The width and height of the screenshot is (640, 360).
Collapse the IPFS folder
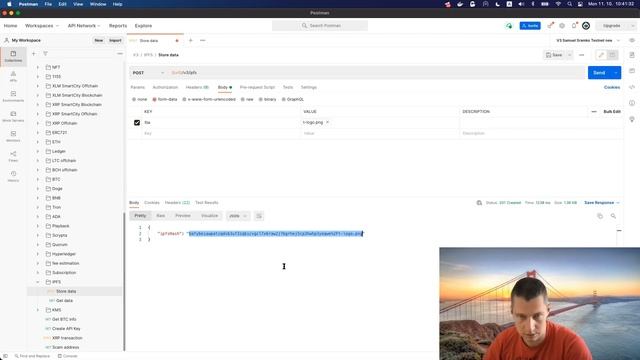(x=38, y=282)
